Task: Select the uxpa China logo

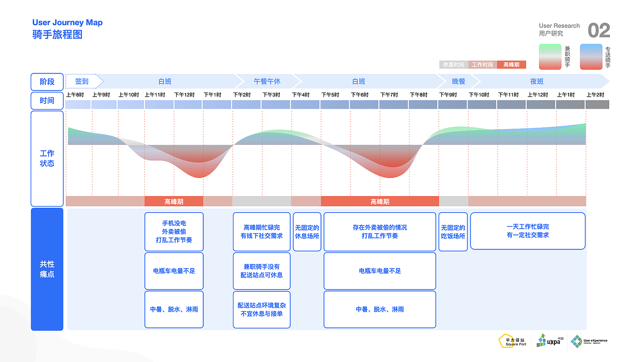Action: click(x=549, y=341)
